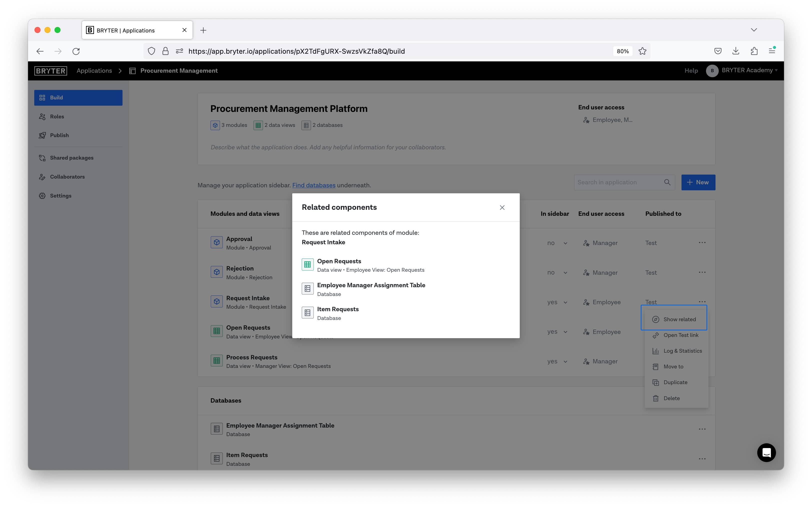Click the New button
The image size is (812, 507).
click(x=698, y=182)
